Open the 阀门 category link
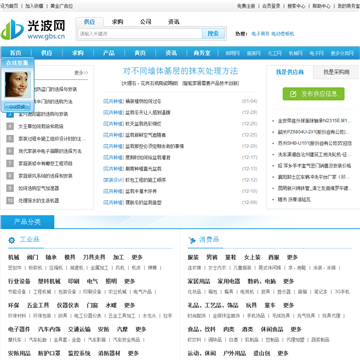The image size is (360, 360). click(32, 257)
